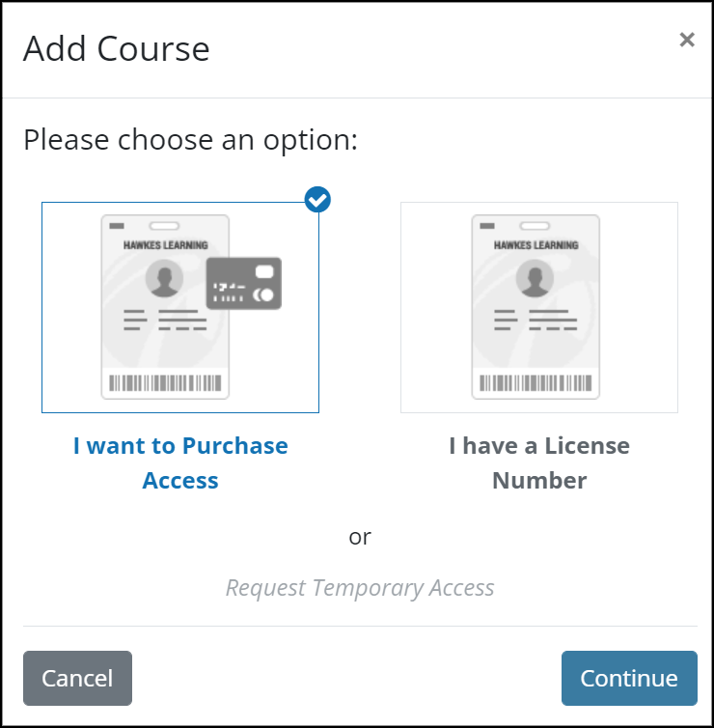
Task: Click Hawkes Learning text on the license badge
Action: coord(535,245)
